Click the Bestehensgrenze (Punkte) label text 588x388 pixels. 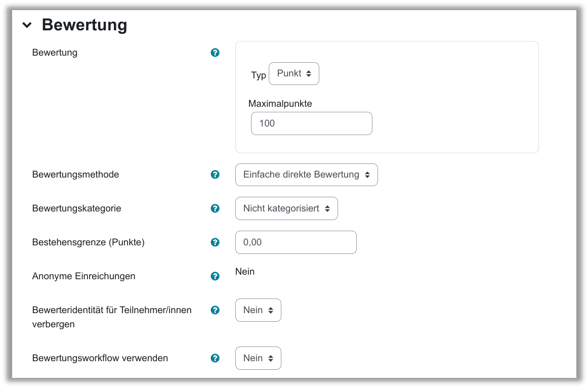point(89,242)
